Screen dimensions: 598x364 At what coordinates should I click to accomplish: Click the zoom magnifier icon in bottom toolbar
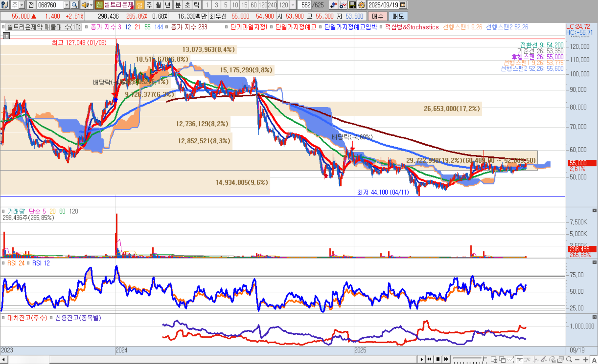(569, 359)
